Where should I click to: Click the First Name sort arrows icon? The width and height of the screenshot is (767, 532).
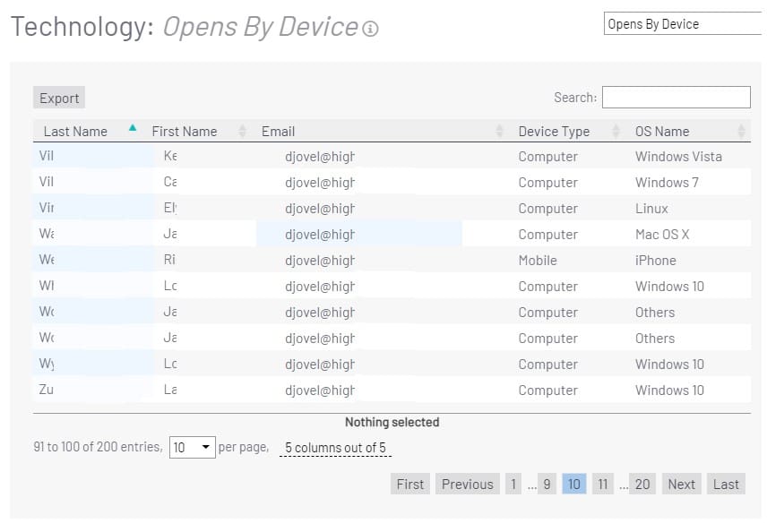tap(242, 132)
